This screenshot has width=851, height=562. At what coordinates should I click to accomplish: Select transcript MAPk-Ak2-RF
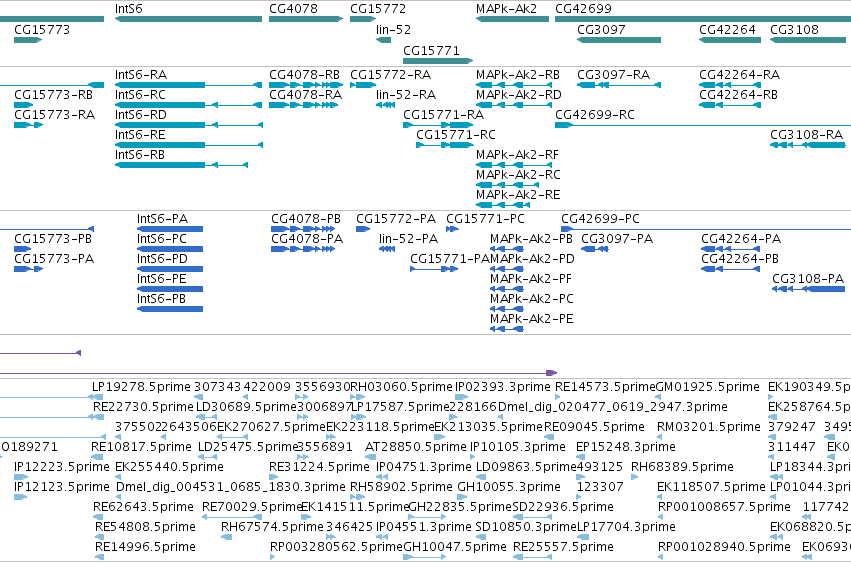pyautogui.click(x=513, y=165)
